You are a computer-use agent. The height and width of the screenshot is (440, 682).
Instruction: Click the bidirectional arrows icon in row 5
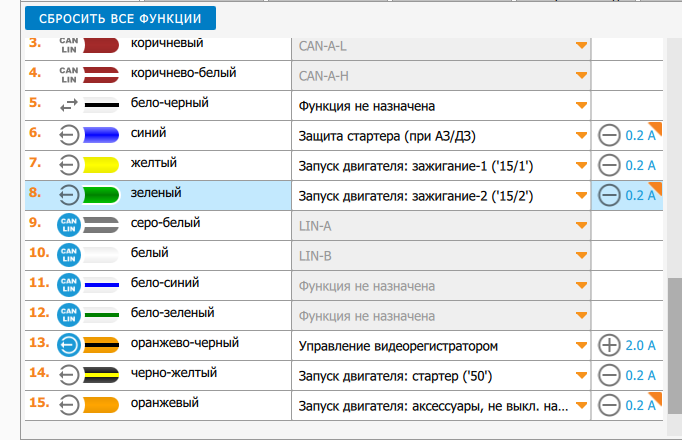point(68,104)
